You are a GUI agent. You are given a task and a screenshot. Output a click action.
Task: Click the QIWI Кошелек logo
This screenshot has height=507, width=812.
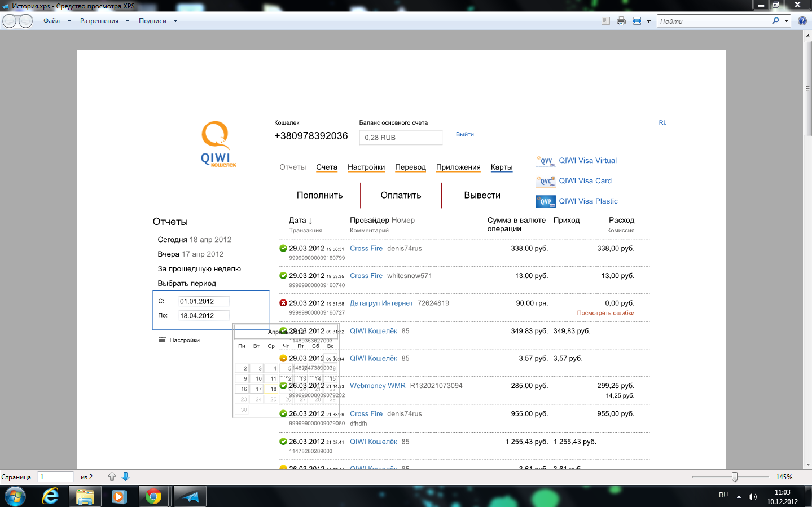point(218,144)
